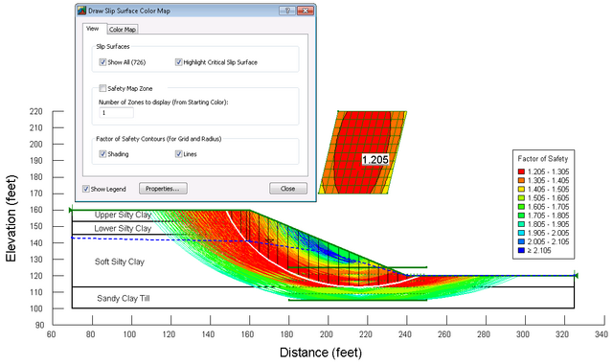Click the yellow 1.405 - 1.505 legend swatch
This screenshot has width=613, height=364.
tap(521, 190)
